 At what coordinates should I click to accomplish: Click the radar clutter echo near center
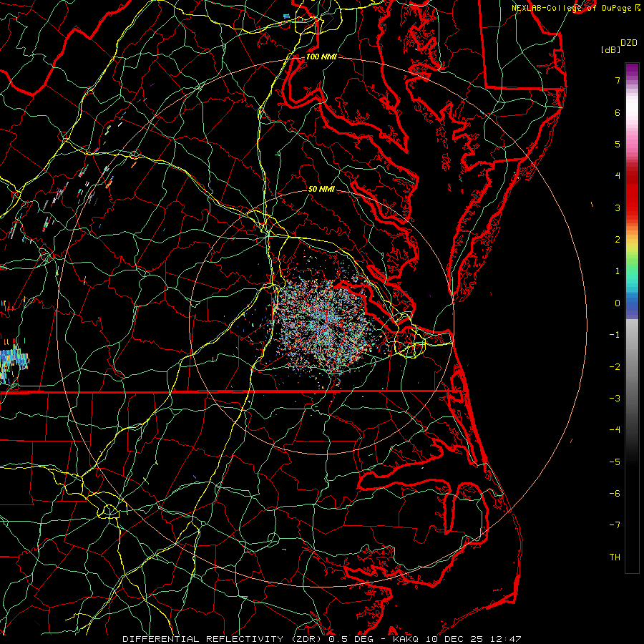tap(323, 326)
